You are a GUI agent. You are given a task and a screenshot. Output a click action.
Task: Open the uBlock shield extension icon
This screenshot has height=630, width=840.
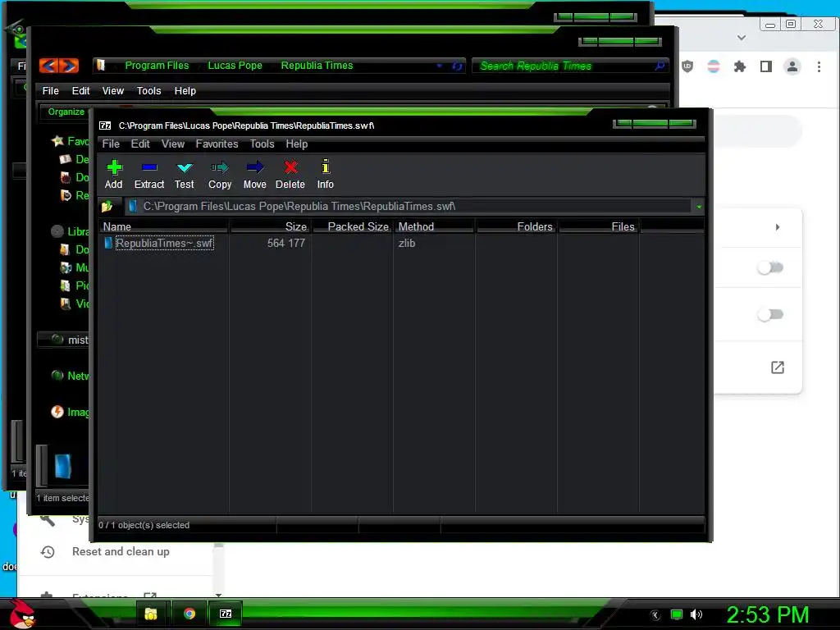[687, 66]
